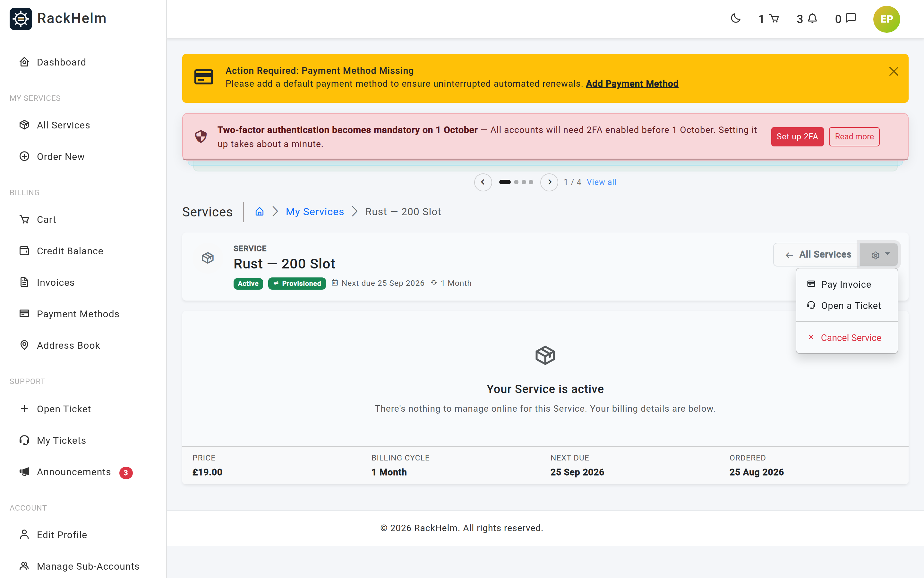Click the £19.00 price value
The height and width of the screenshot is (578, 924).
pos(207,472)
